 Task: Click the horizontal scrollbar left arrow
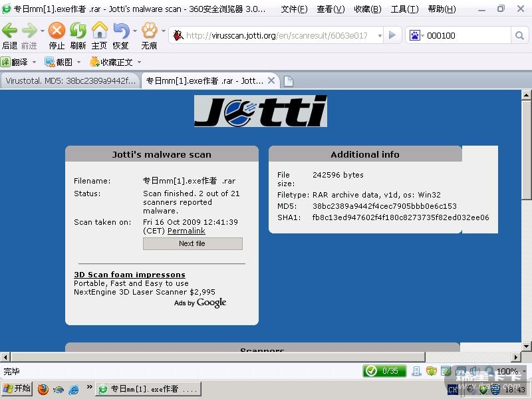pyautogui.click(x=5, y=356)
